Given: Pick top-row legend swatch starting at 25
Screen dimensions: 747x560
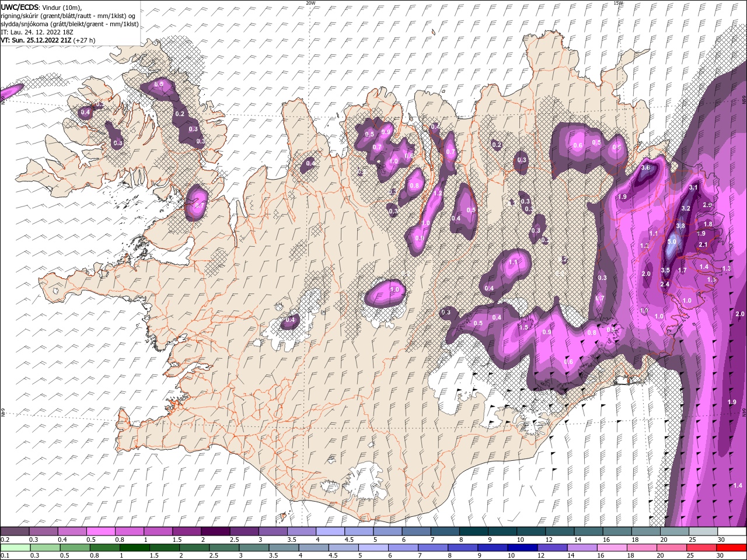Looking at the screenshot, I should point(704,531).
